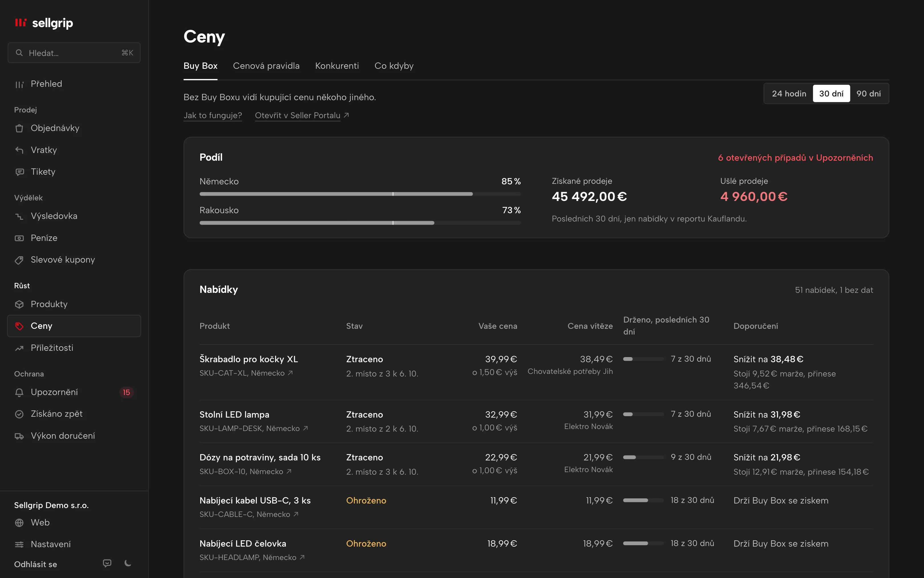Open Upozornění via the bell icon

point(19,392)
